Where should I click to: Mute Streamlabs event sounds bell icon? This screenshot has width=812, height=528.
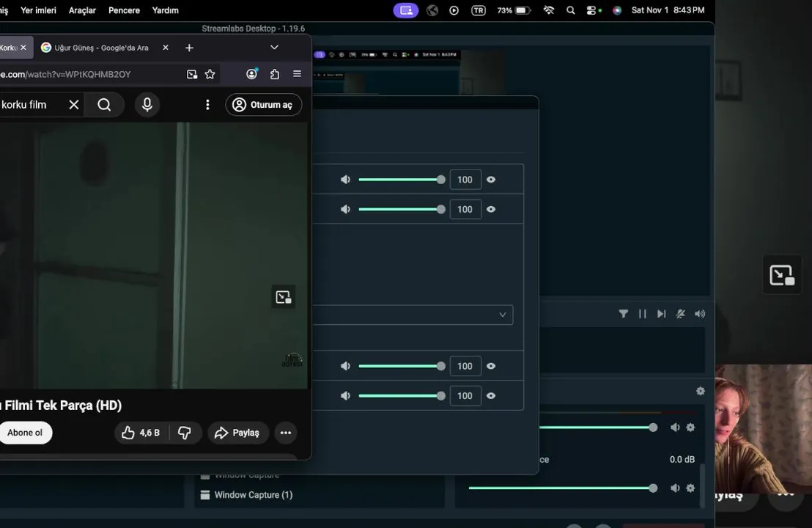(681, 314)
